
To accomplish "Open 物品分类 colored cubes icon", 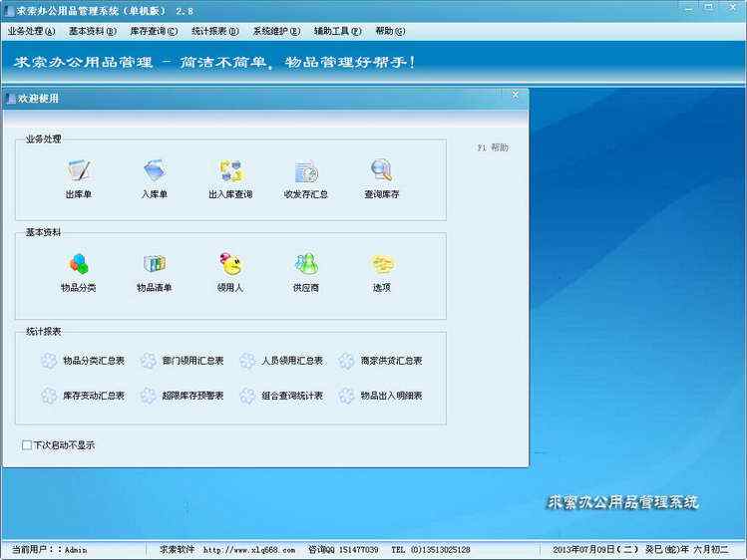I will [79, 264].
